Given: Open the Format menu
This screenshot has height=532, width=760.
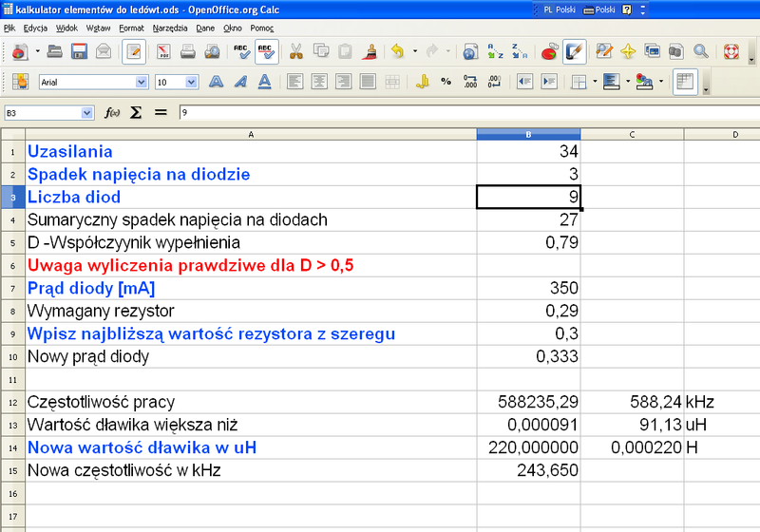Looking at the screenshot, I should pos(131,28).
